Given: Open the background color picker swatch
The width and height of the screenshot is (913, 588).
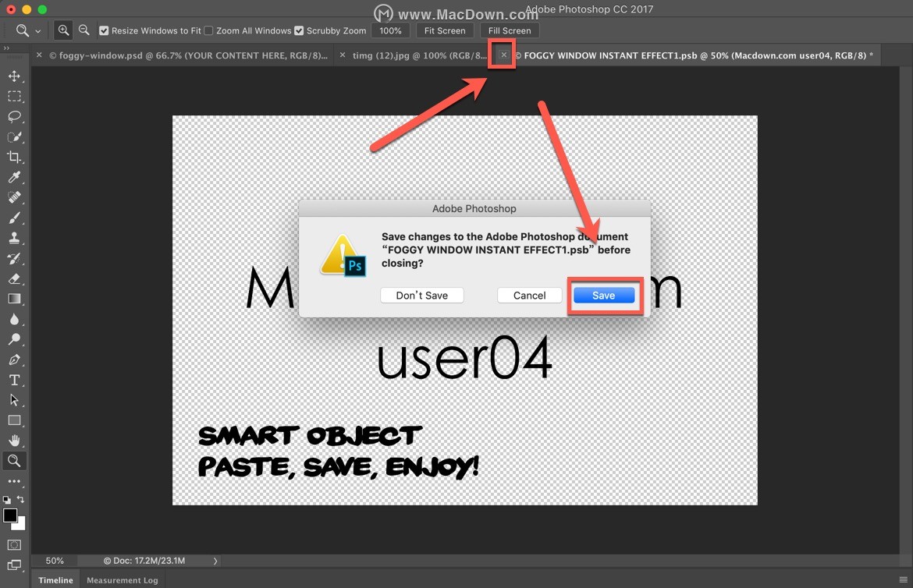Looking at the screenshot, I should pos(21,525).
